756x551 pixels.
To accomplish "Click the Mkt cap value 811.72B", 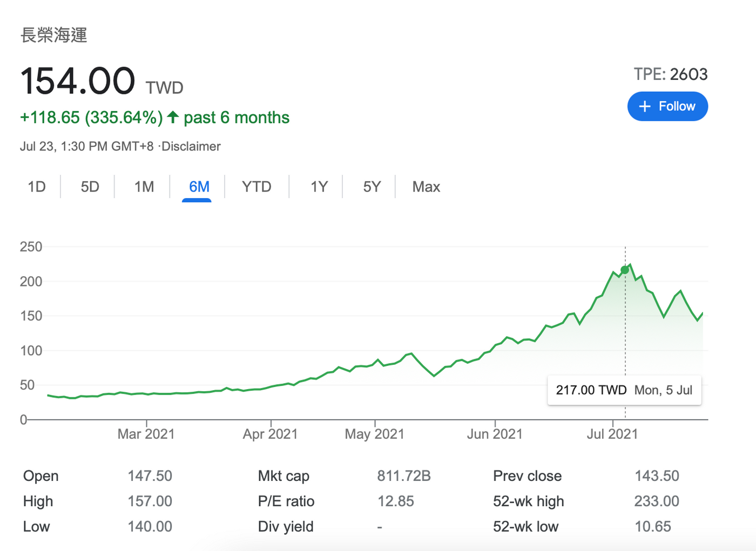I will pos(404,476).
